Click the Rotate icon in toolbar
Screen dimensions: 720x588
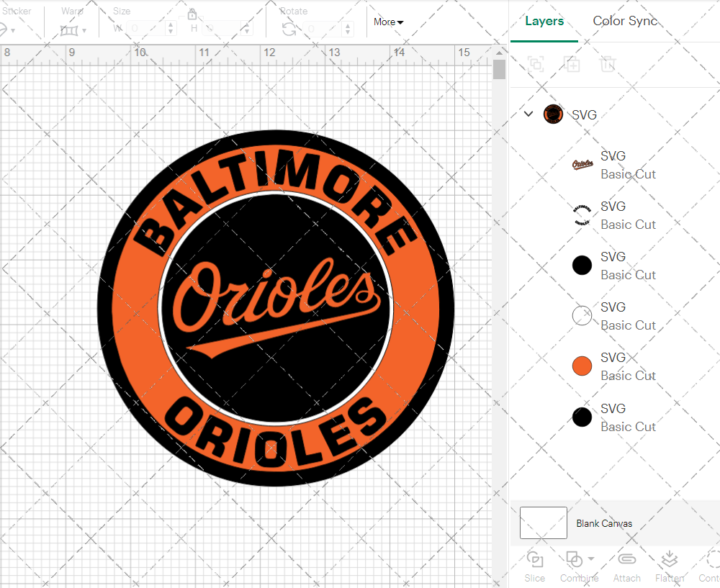pyautogui.click(x=289, y=29)
